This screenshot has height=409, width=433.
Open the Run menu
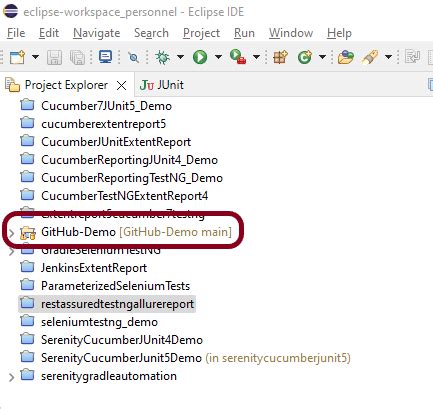pyautogui.click(x=244, y=33)
